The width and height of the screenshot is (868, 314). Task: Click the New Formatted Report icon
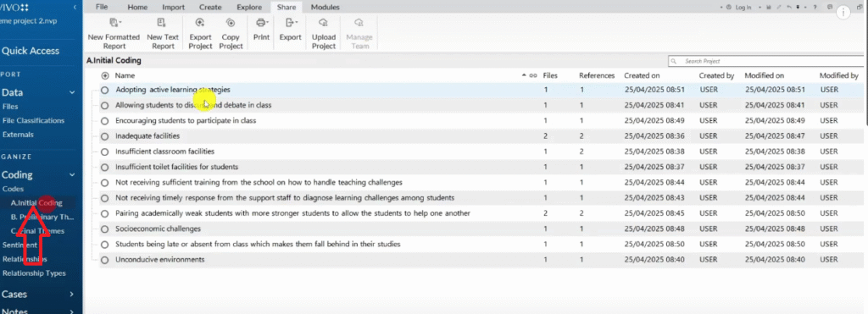pos(114,23)
